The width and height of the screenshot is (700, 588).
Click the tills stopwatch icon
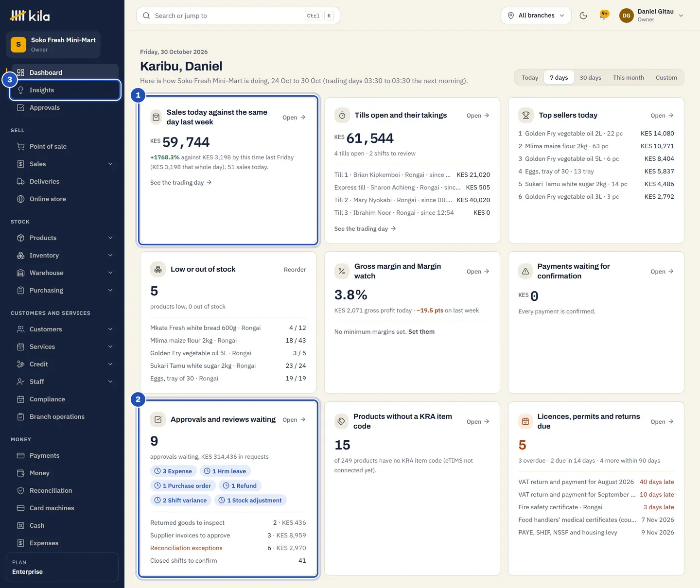click(342, 115)
